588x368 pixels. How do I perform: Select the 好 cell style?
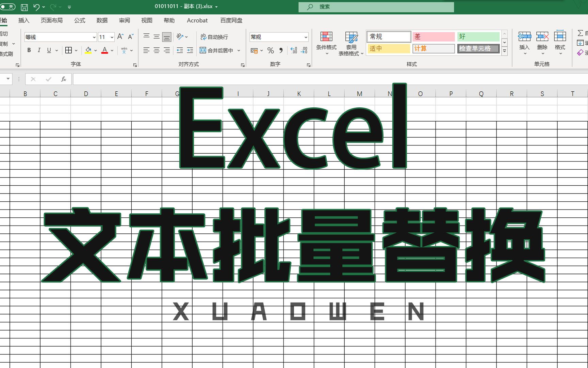478,36
